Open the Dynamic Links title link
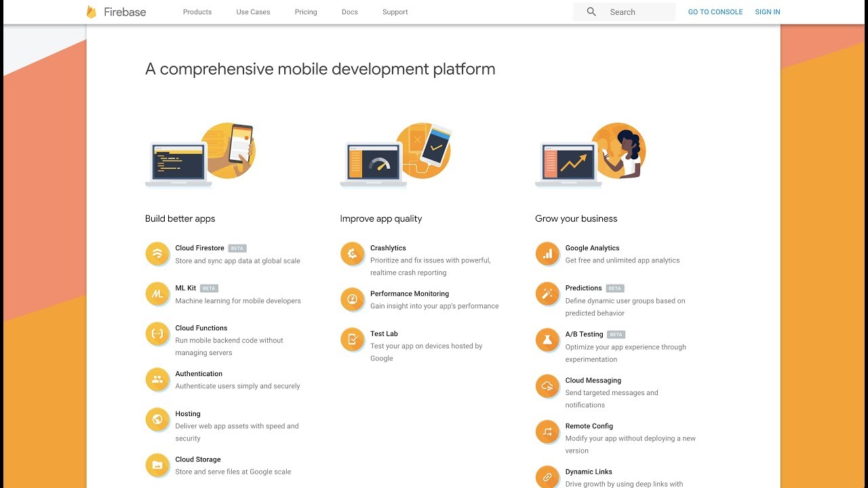This screenshot has width=868, height=488. [x=589, y=472]
